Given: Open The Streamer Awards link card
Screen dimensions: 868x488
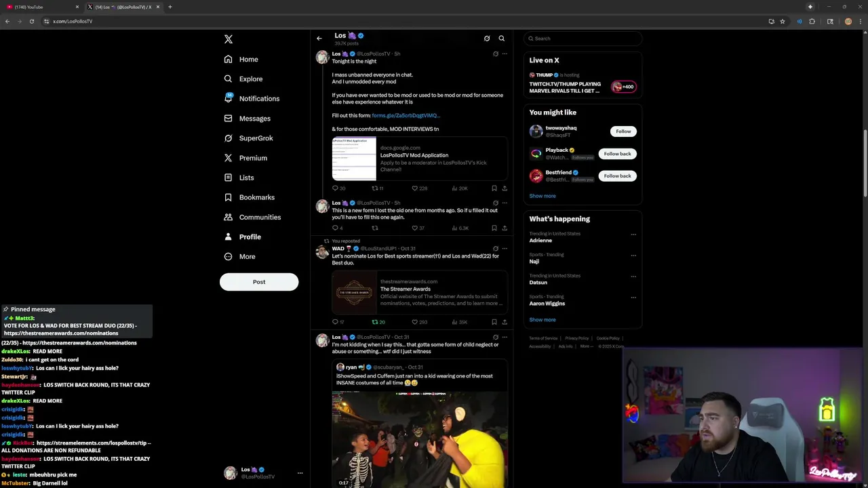Looking at the screenshot, I should [420, 292].
